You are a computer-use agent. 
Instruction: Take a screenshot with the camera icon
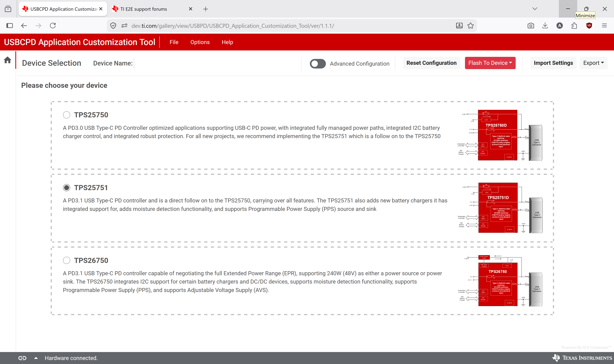tap(531, 26)
